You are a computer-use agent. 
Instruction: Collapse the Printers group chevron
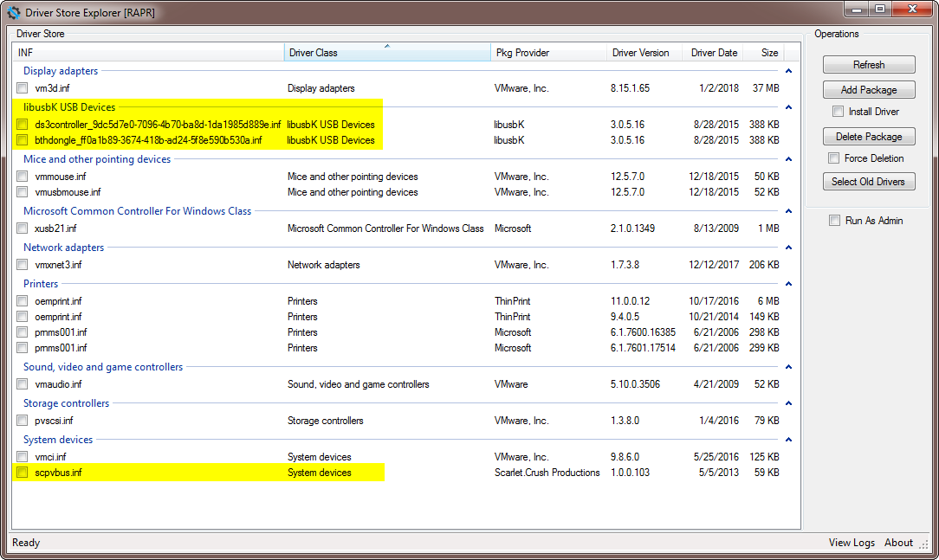pos(788,284)
